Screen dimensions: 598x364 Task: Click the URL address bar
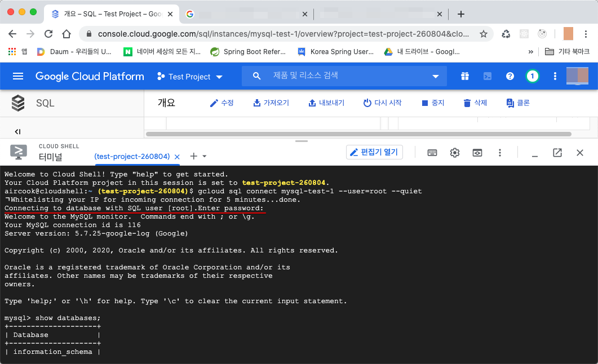(x=283, y=34)
